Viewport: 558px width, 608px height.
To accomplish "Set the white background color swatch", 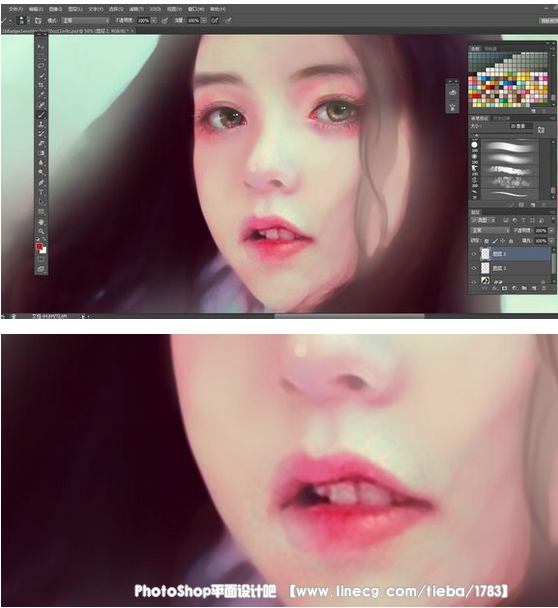I will coord(43,250).
